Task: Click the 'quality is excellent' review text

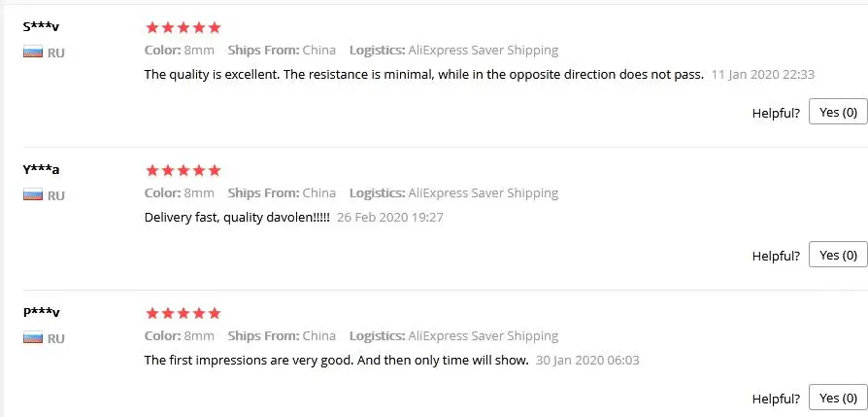Action: (423, 75)
